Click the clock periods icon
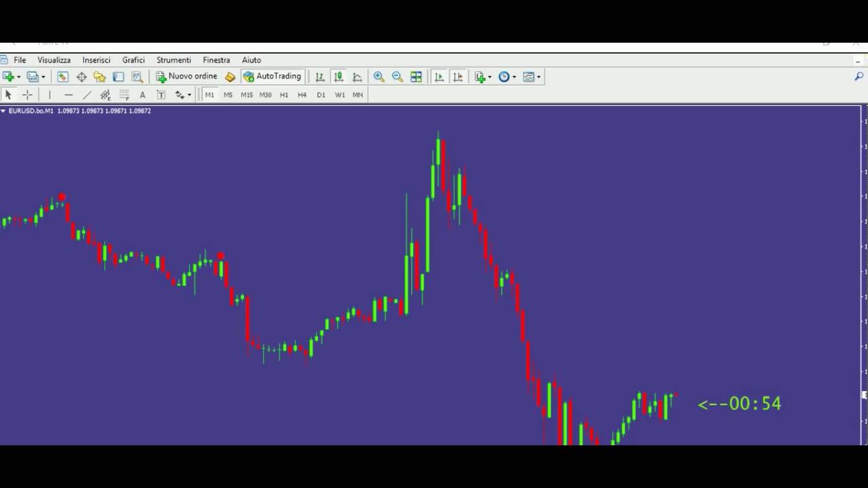Screen dimensions: 868x488 [504, 77]
